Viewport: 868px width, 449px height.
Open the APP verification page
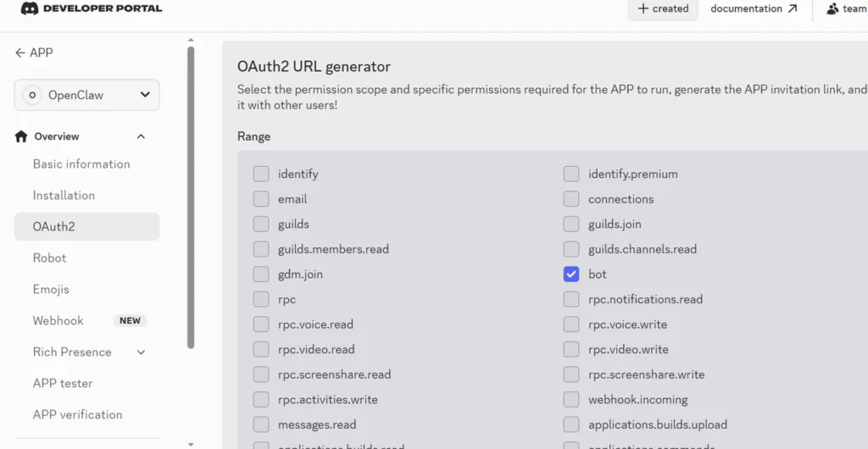click(x=77, y=415)
